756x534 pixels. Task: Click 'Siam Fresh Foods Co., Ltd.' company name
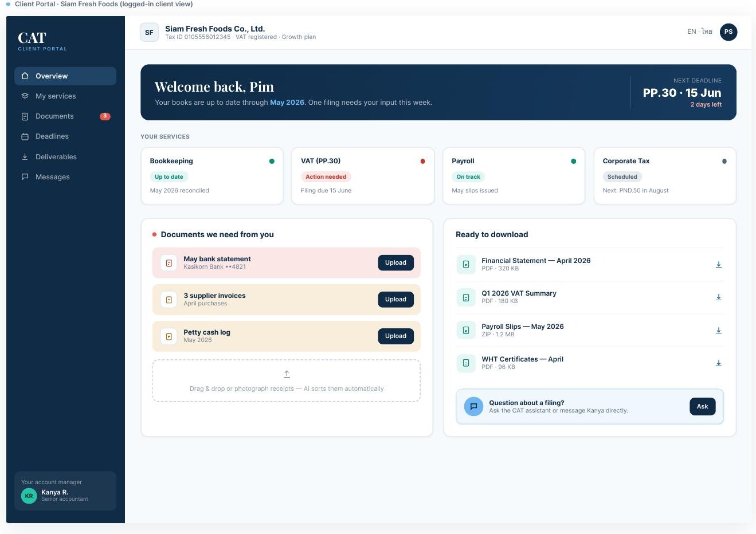(x=215, y=29)
